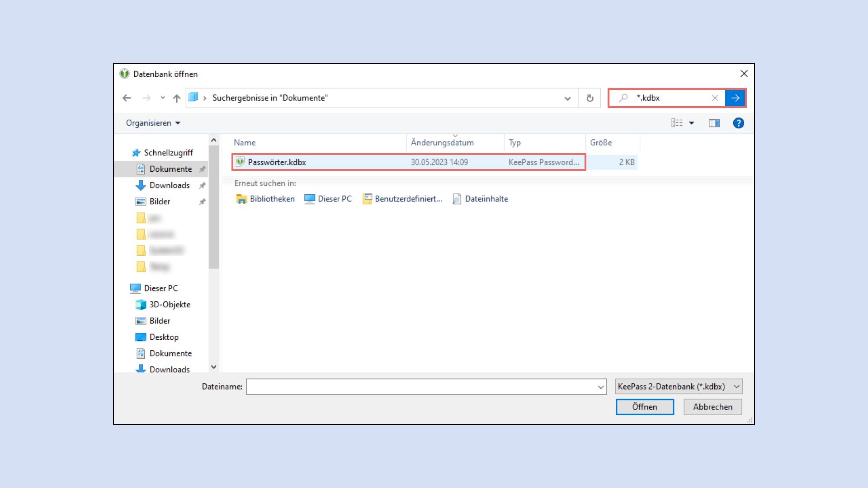Navigate back using the back arrow
Screen dimensions: 868x488
(x=127, y=98)
